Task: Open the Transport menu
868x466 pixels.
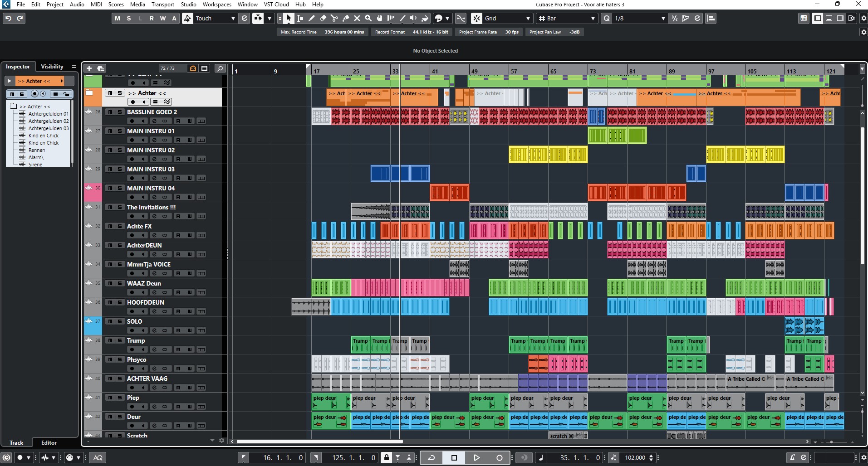Action: [x=162, y=5]
